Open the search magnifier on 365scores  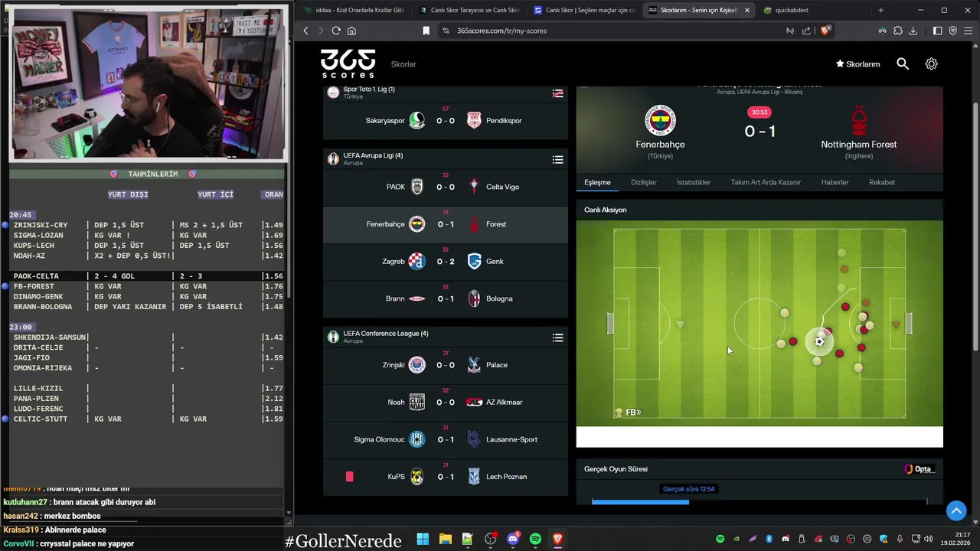coord(903,64)
